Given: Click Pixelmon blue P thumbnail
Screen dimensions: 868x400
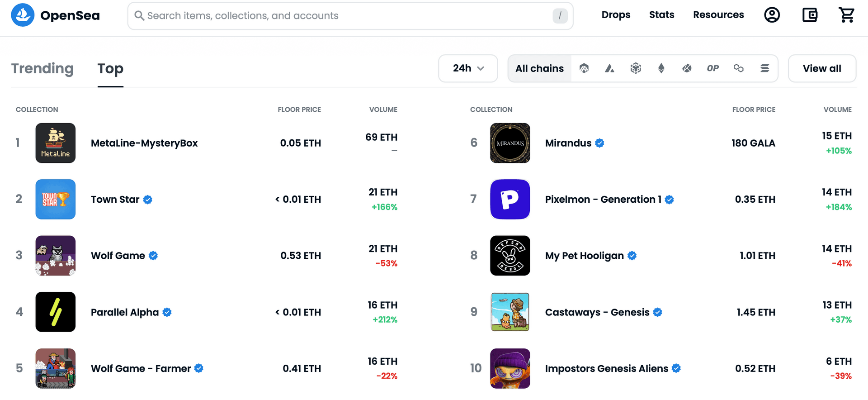Looking at the screenshot, I should (510, 200).
